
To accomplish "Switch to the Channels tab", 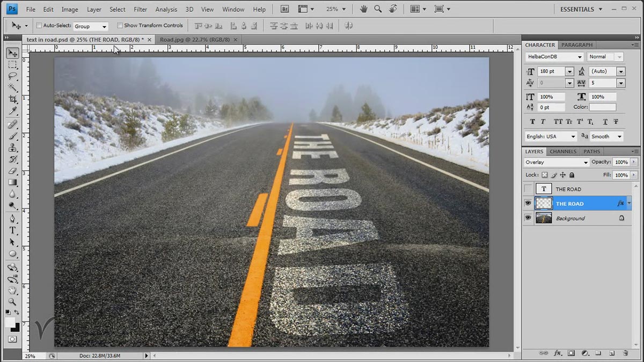I will click(x=562, y=151).
